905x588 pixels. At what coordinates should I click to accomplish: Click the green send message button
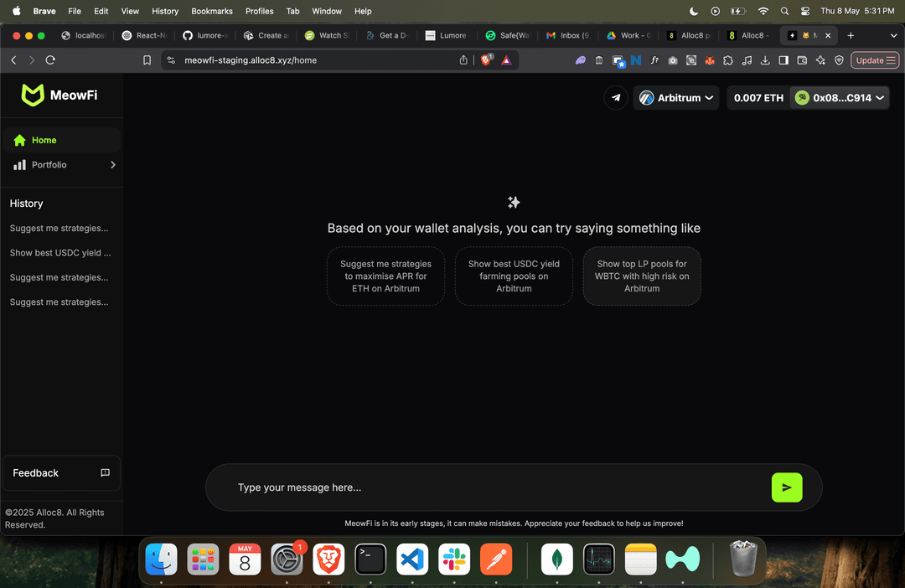(786, 487)
